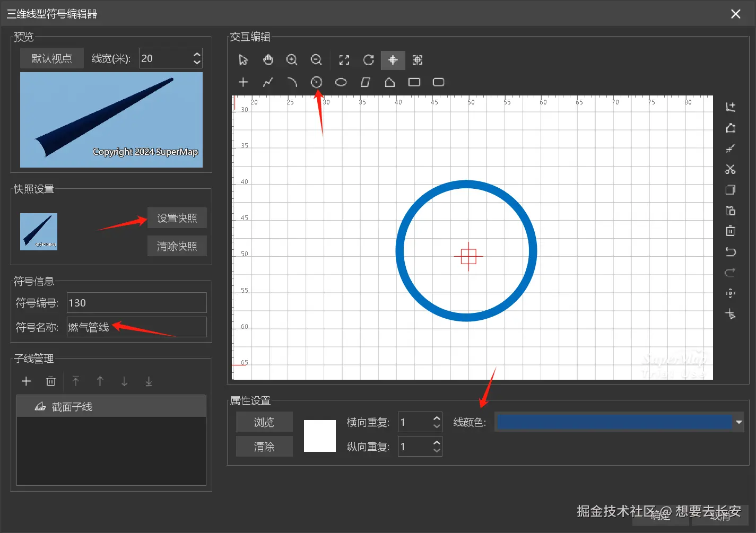Select the polyline drawing tool
756x533 pixels.
(268, 82)
